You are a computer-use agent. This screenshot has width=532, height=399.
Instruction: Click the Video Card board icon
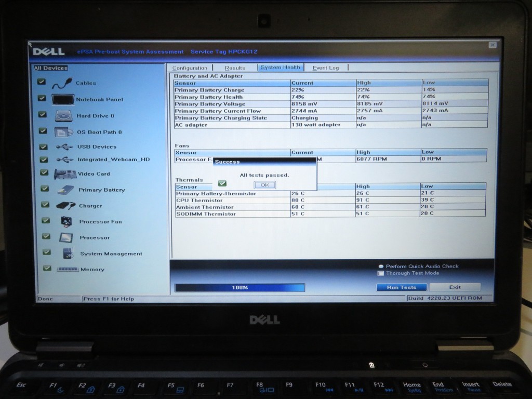(x=65, y=174)
